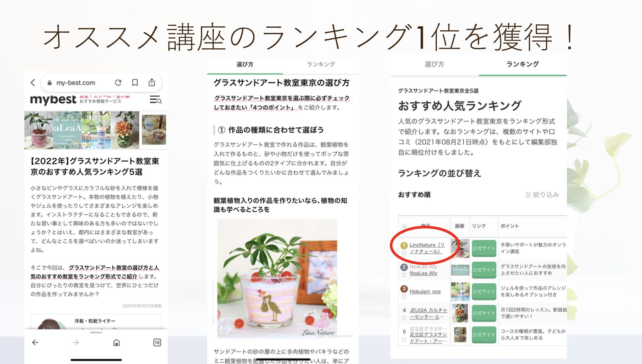
Task: Check the JEUGIA カルチャーセンター row checkbox
Action: click(404, 318)
